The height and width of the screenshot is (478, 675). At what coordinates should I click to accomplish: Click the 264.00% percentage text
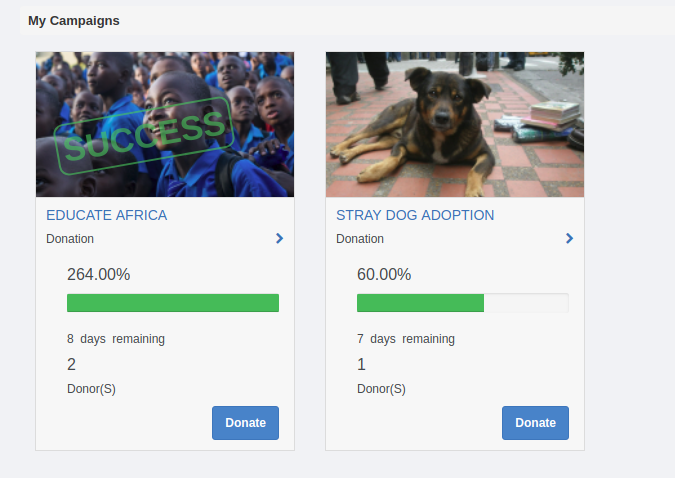(98, 274)
